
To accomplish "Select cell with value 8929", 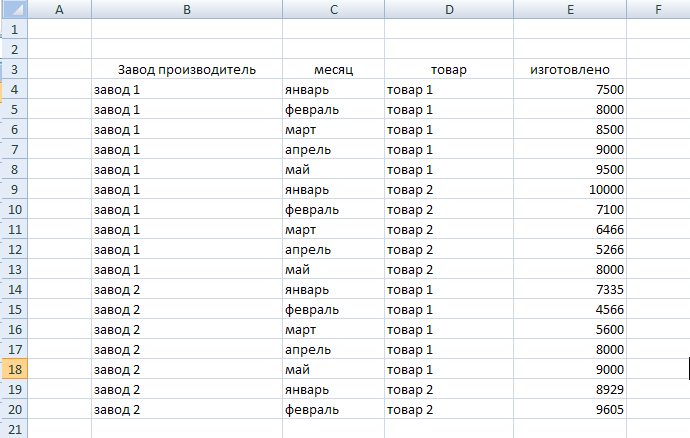I will (570, 390).
